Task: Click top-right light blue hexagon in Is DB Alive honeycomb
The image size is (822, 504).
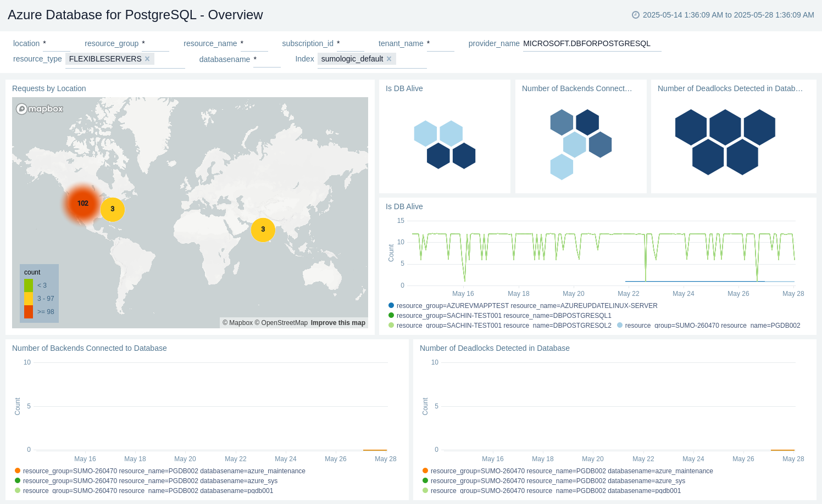Action: point(451,133)
